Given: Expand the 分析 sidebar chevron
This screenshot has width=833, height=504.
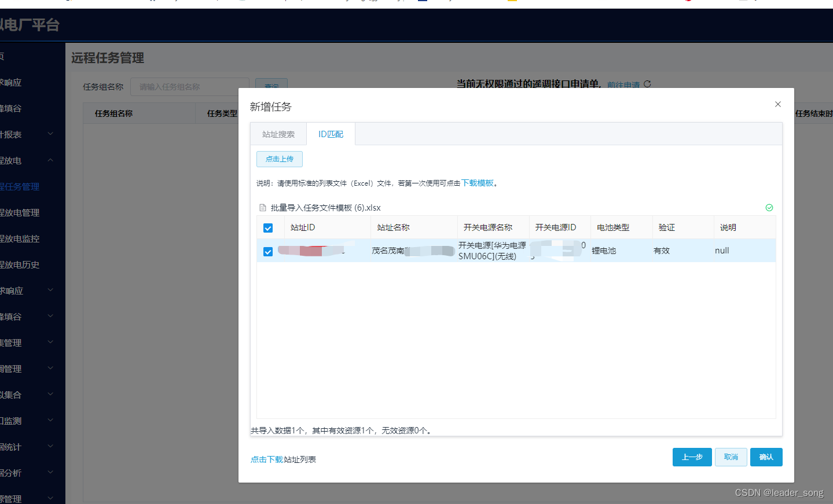Looking at the screenshot, I should click(50, 473).
